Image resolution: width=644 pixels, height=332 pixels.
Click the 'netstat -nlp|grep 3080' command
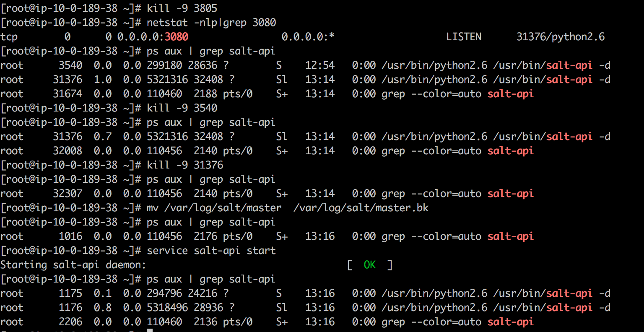click(x=211, y=23)
